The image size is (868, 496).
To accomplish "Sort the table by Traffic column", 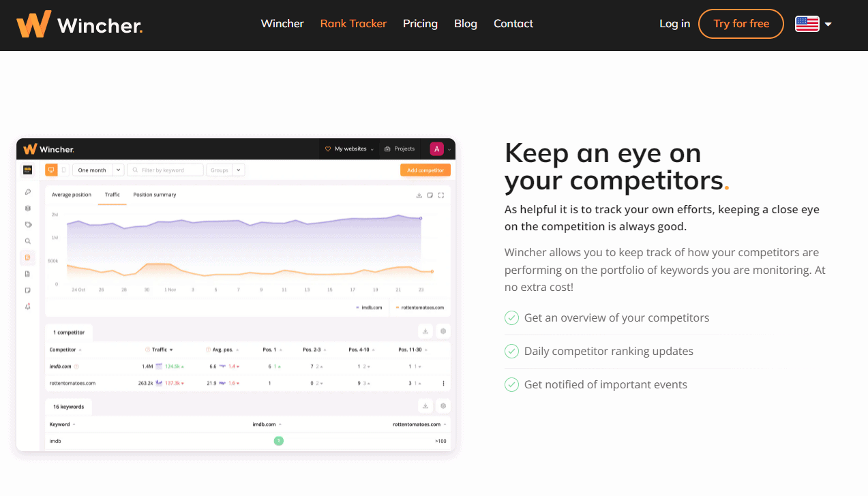I will [162, 350].
